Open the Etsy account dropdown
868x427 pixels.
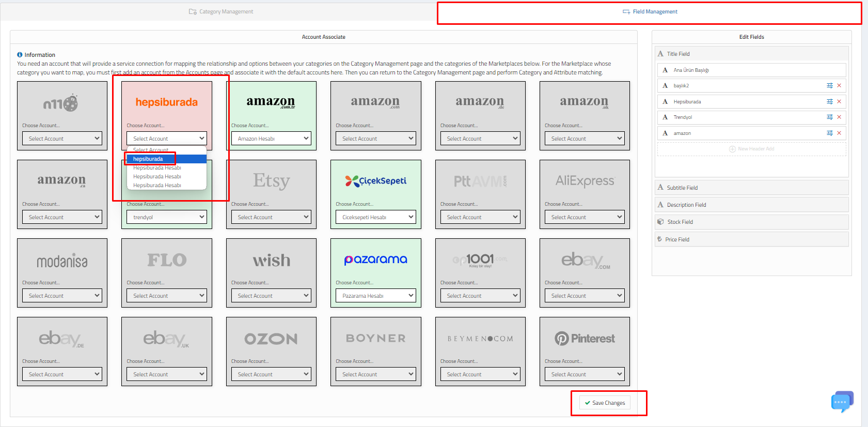271,217
